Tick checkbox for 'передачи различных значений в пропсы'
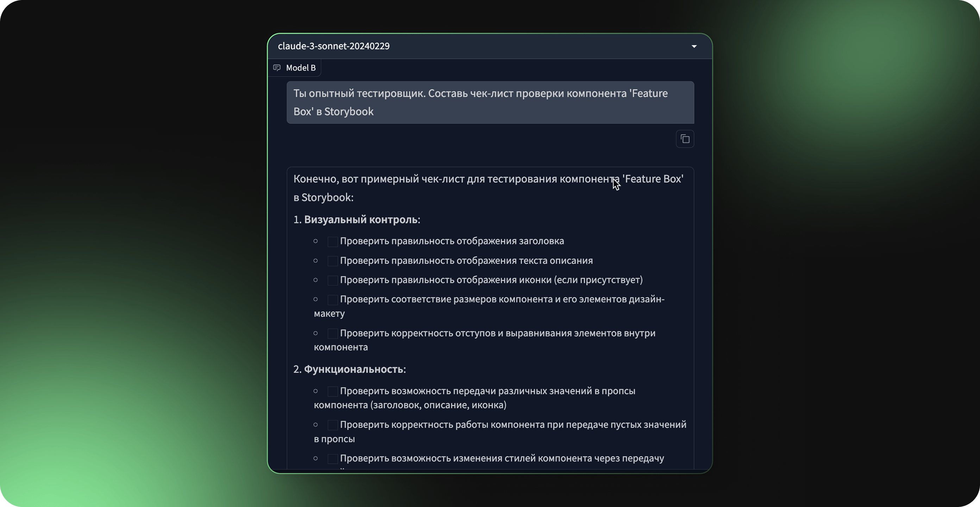Viewport: 980px width, 507px height. coord(333,392)
